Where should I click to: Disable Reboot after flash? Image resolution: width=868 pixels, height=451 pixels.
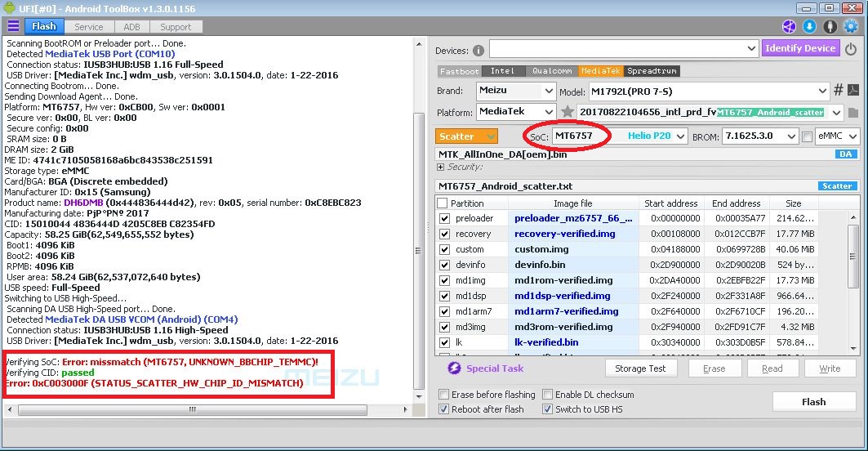[x=443, y=409]
